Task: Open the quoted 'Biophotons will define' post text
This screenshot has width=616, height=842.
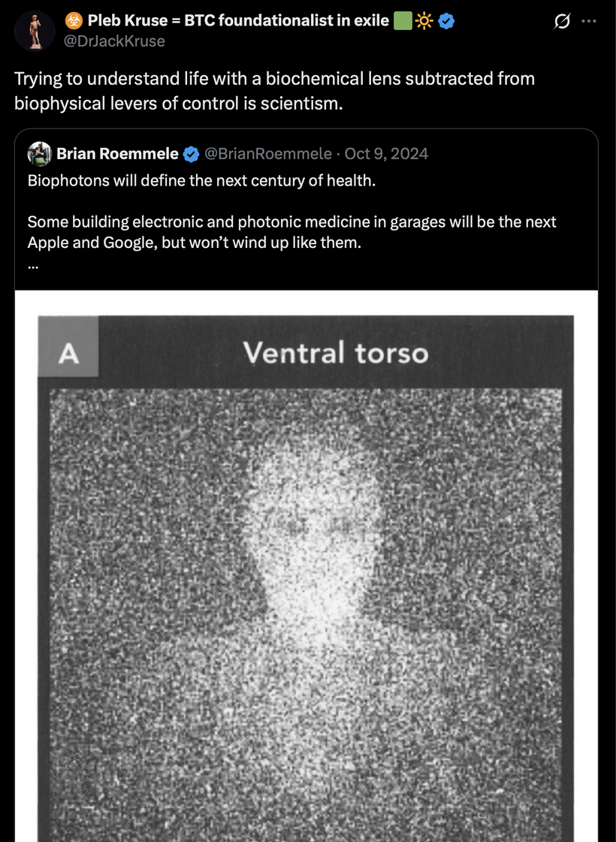Action: click(x=201, y=180)
